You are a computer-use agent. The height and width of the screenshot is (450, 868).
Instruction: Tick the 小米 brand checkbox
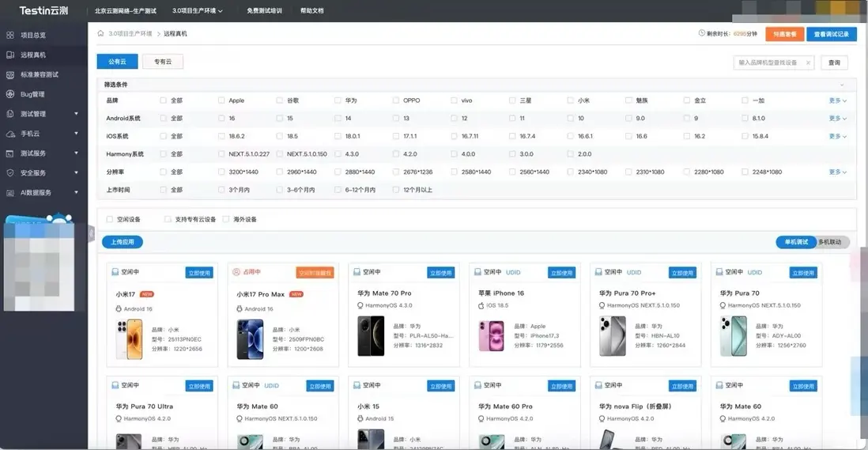[570, 100]
